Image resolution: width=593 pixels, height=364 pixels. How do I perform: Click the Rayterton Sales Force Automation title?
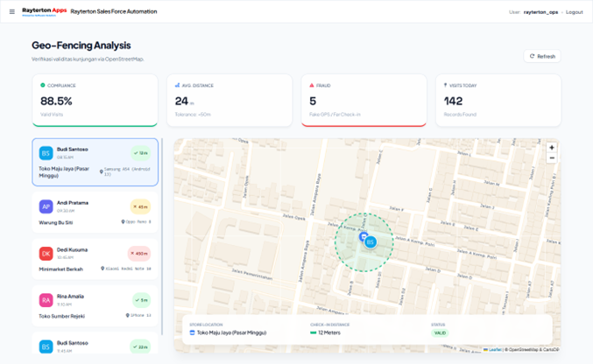114,11
